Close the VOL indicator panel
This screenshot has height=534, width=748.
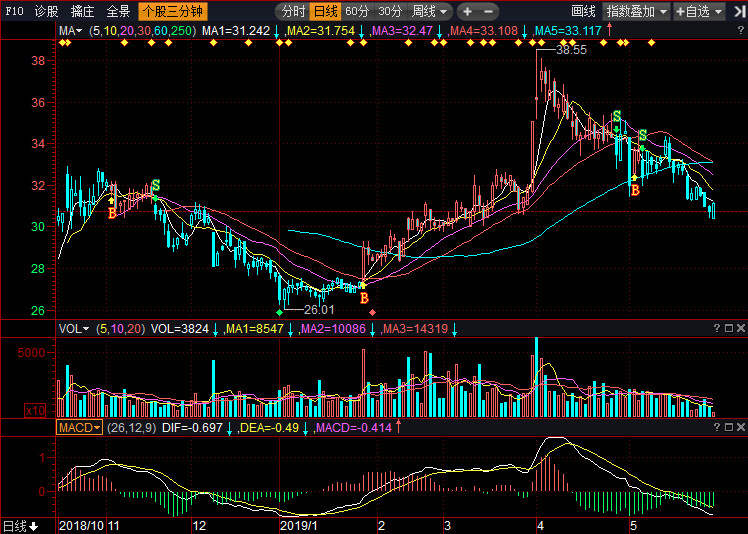pos(740,328)
